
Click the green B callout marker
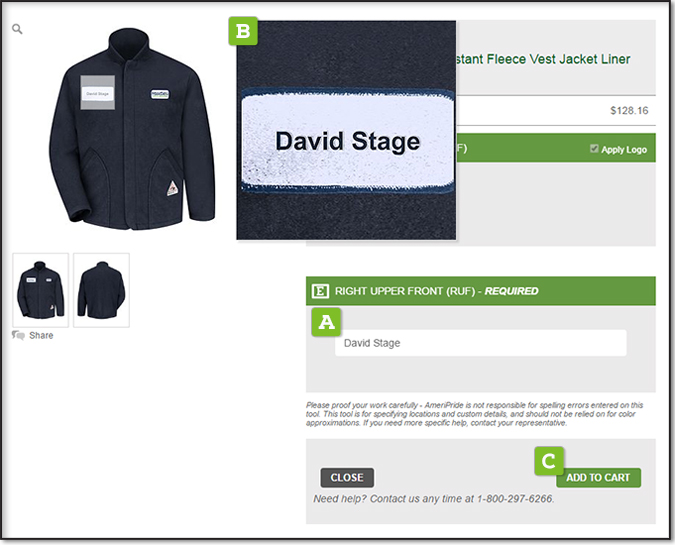tap(243, 31)
